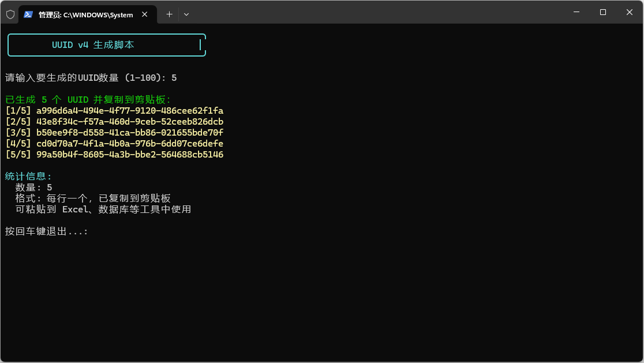Click the UUID v4 生成脚本 banner text
The image size is (644, 363).
(x=93, y=45)
